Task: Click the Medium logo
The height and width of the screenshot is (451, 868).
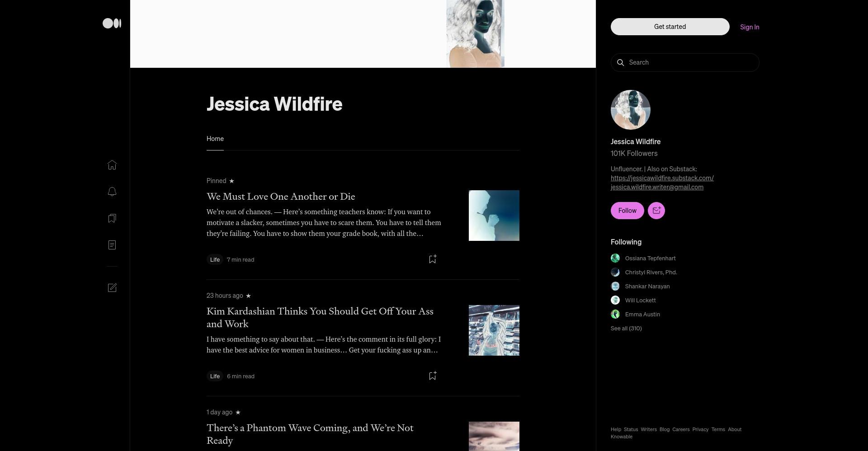Action: pos(112,23)
